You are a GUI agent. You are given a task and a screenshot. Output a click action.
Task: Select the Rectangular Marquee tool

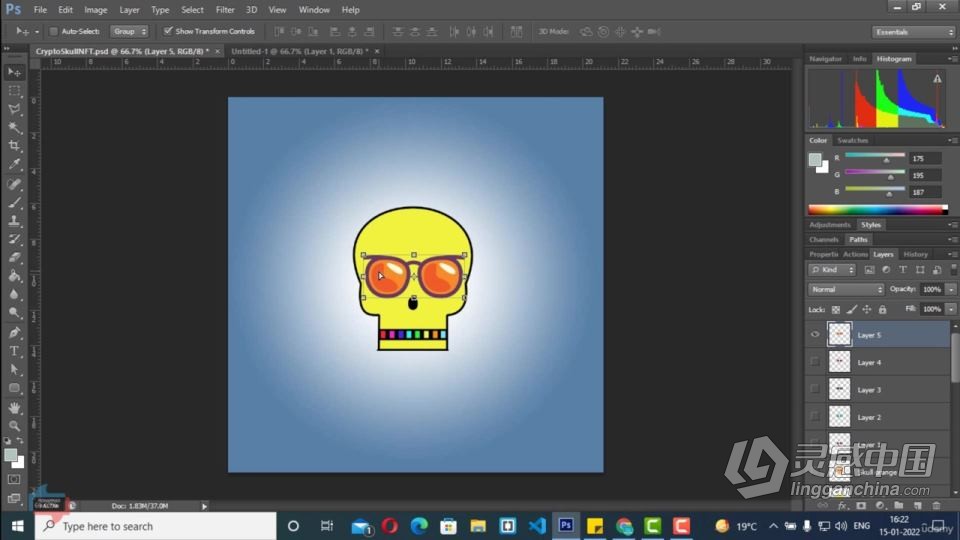(14, 91)
